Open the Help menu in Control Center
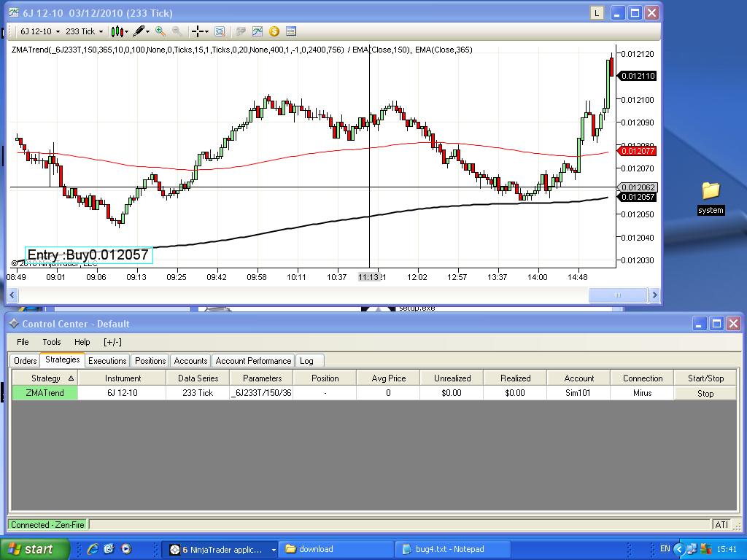This screenshot has width=747, height=560. pyautogui.click(x=82, y=342)
